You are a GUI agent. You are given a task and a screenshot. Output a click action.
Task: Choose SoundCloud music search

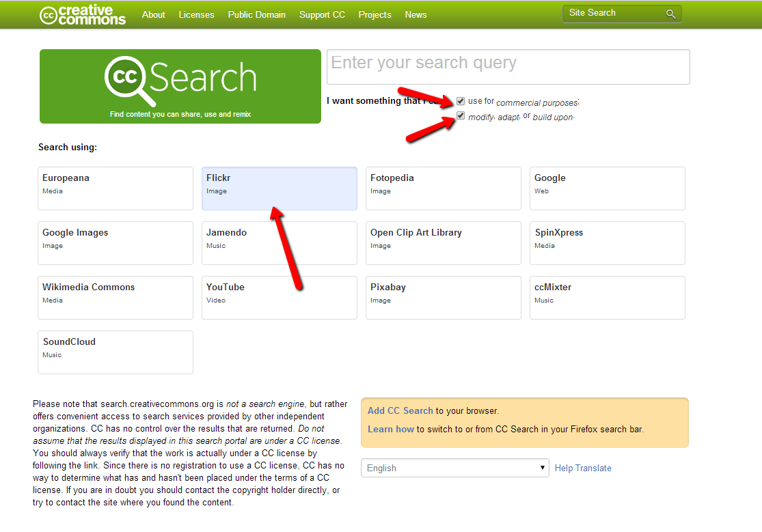click(115, 352)
